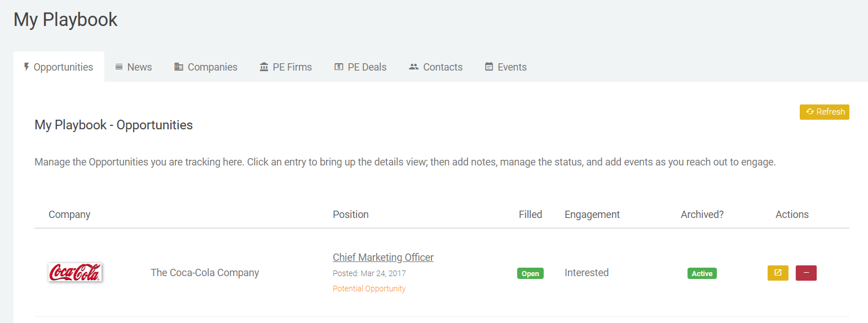Click the news lines icon

click(119, 67)
